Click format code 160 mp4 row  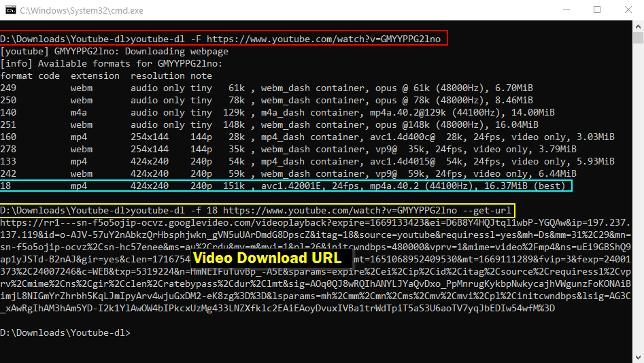tap(307, 137)
